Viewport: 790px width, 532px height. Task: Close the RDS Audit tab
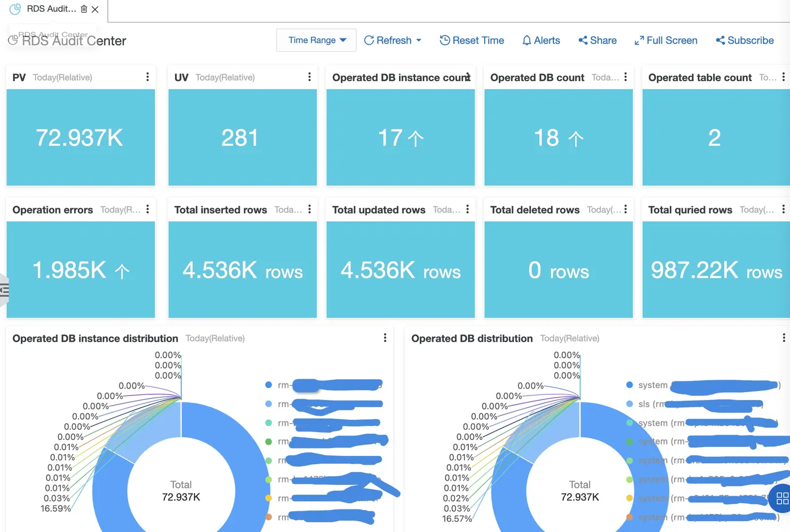(x=95, y=9)
